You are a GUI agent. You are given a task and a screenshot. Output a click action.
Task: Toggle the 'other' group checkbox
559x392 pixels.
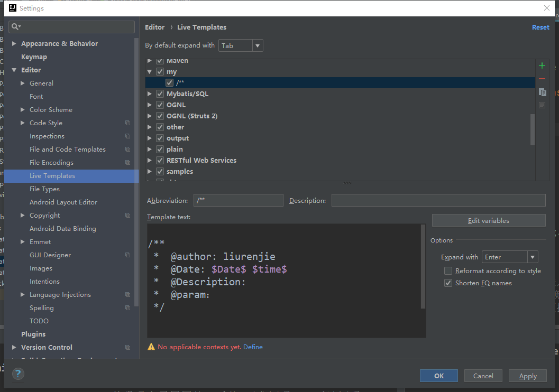click(x=160, y=127)
